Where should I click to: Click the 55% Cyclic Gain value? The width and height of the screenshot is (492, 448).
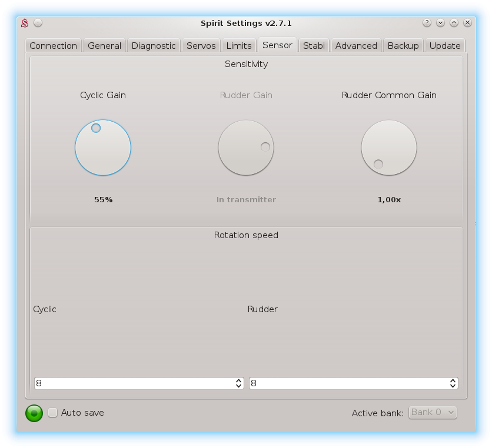pyautogui.click(x=103, y=200)
